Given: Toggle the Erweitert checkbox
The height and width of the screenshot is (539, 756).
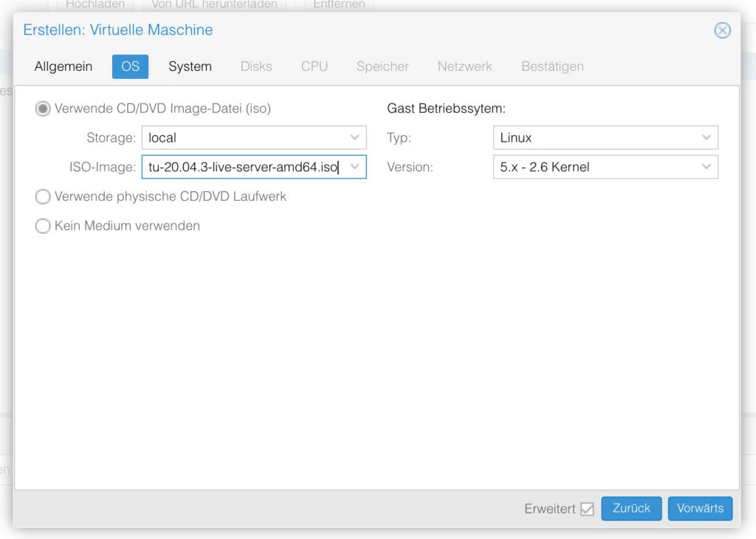Looking at the screenshot, I should click(587, 509).
